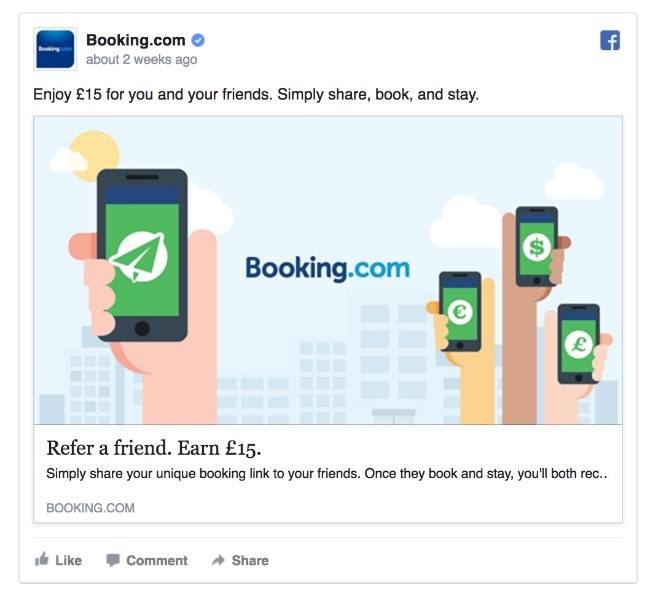Click the speech bubble Comment icon

[113, 560]
